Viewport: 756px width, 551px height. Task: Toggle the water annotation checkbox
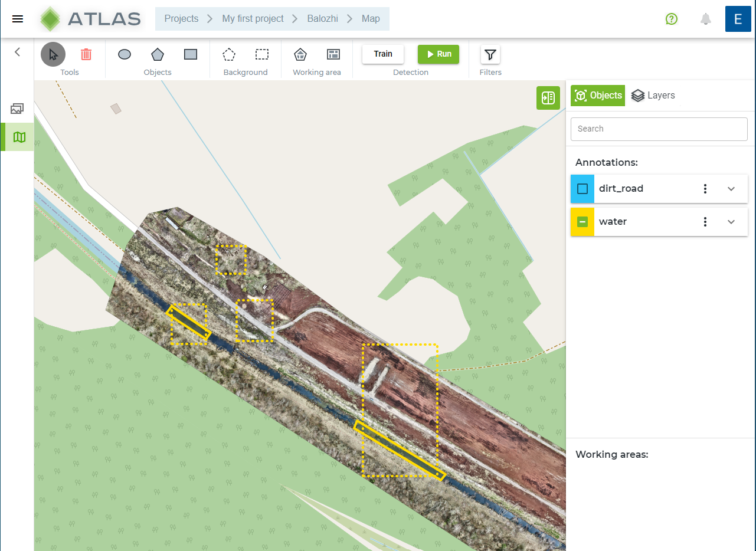[582, 222]
